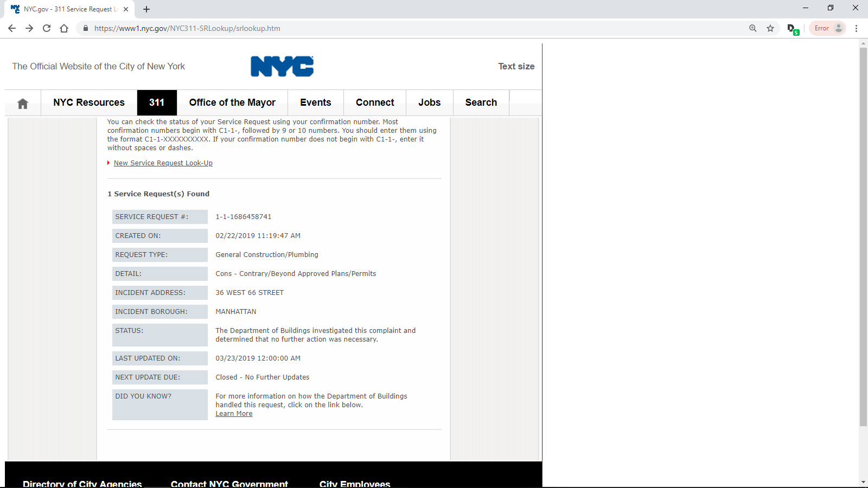868x488 pixels.
Task: Click the scrollbar up arrow
Action: point(863,43)
